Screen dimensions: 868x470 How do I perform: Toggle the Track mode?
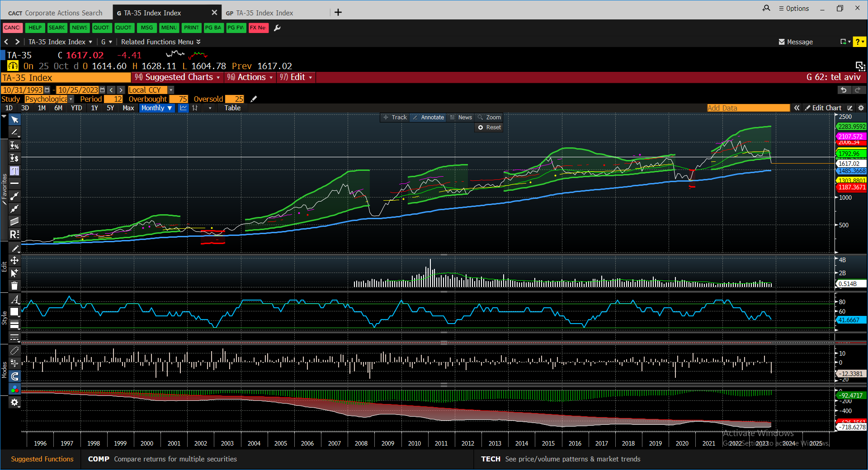pyautogui.click(x=395, y=117)
